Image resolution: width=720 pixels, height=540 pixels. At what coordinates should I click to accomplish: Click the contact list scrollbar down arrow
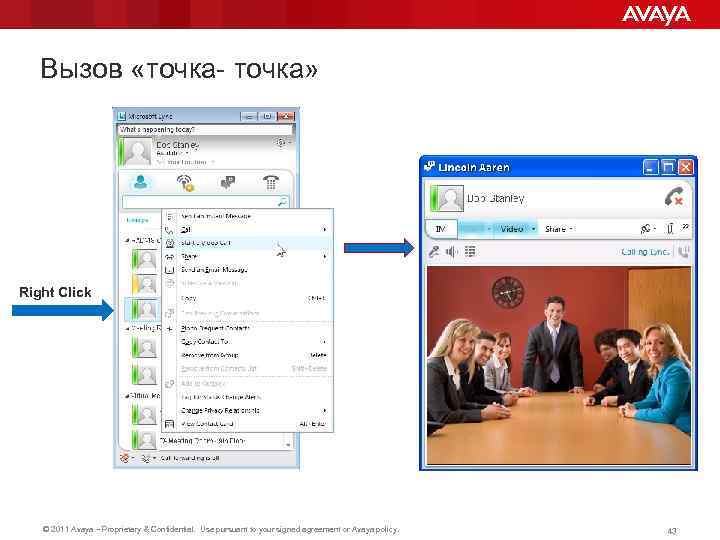point(288,444)
